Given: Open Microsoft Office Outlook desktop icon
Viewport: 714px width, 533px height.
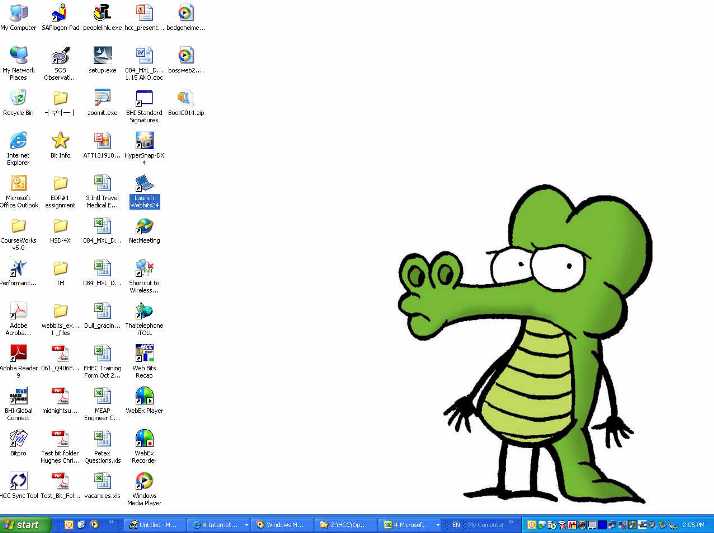Looking at the screenshot, I should pos(18,191).
